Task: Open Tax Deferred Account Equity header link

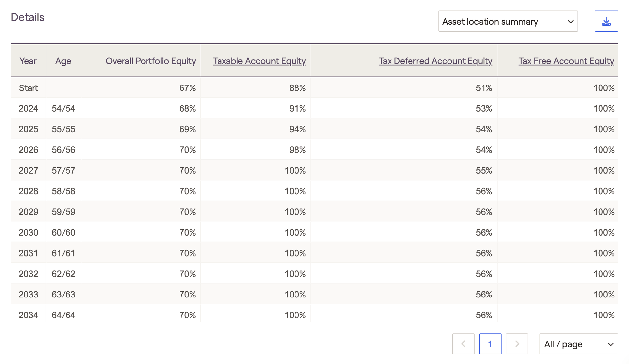Action: point(435,61)
